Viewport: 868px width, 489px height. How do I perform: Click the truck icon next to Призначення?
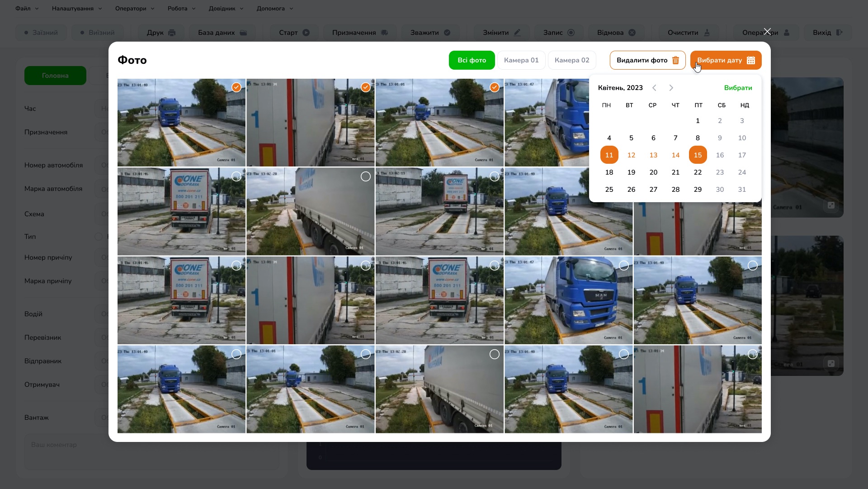[x=384, y=33]
